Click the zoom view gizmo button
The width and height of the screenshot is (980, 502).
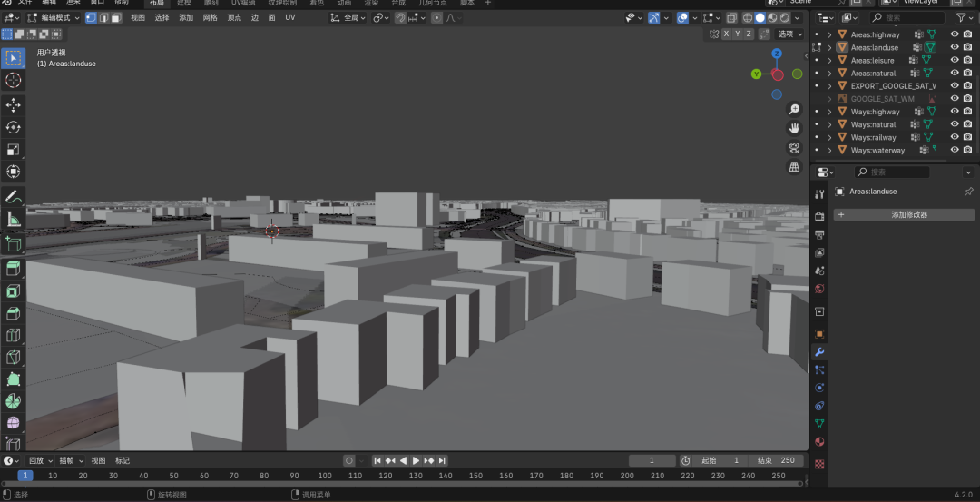click(x=794, y=110)
